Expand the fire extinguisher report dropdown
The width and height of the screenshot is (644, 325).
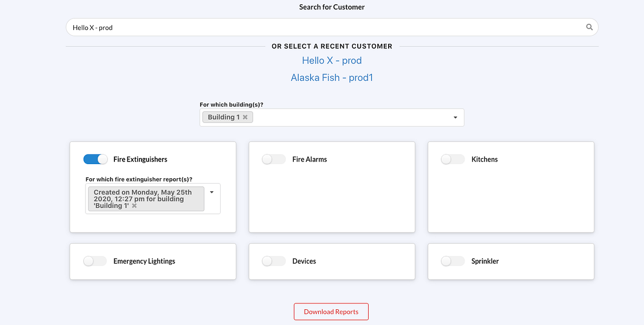[x=212, y=192]
